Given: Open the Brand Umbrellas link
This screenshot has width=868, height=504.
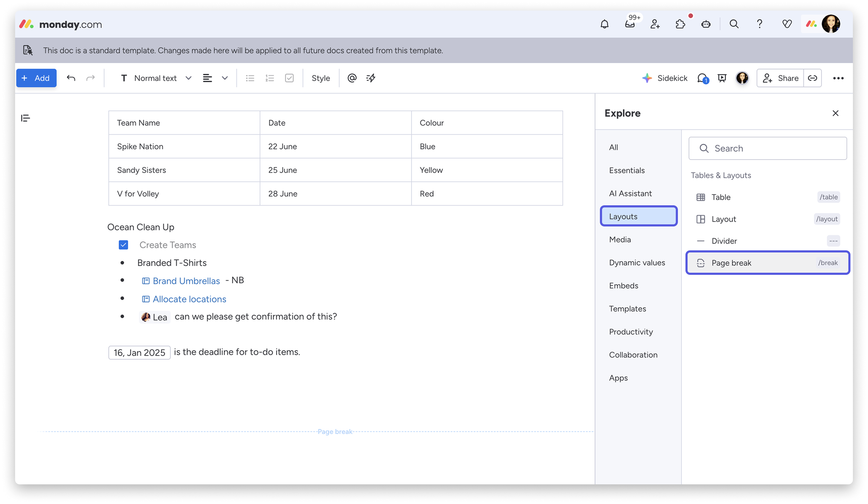Looking at the screenshot, I should click(x=186, y=281).
